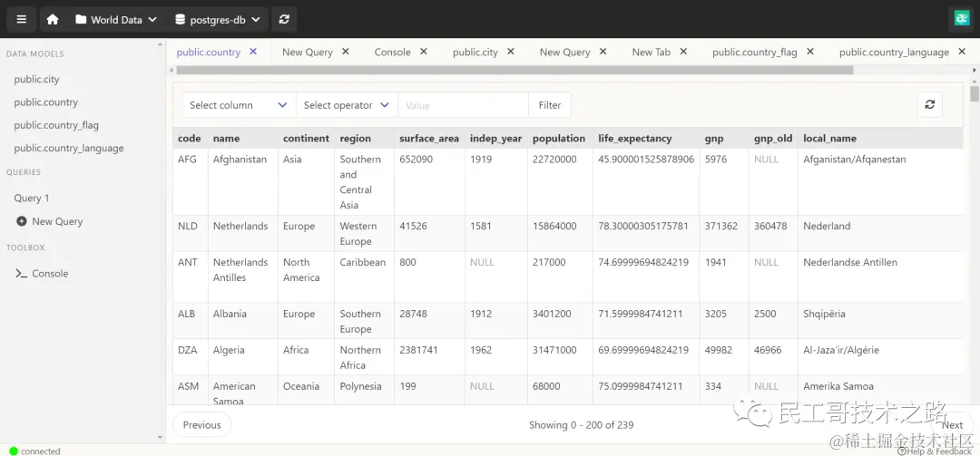Open the Select operator dropdown
Screen dimensions: 980x456
pos(348,105)
